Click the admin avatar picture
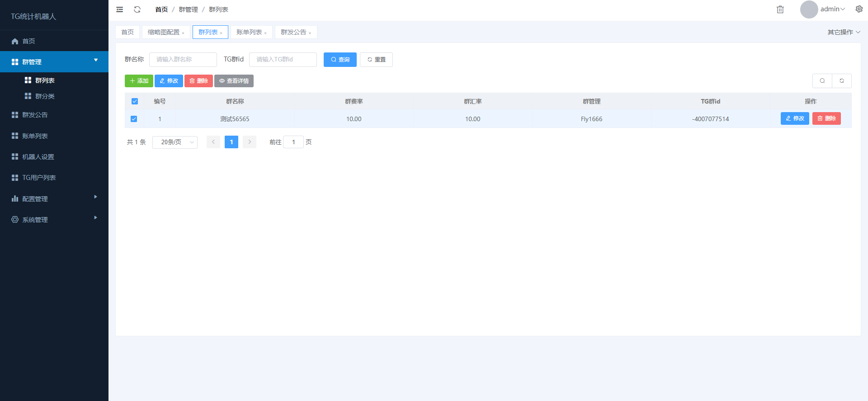868x401 pixels. tap(809, 9)
